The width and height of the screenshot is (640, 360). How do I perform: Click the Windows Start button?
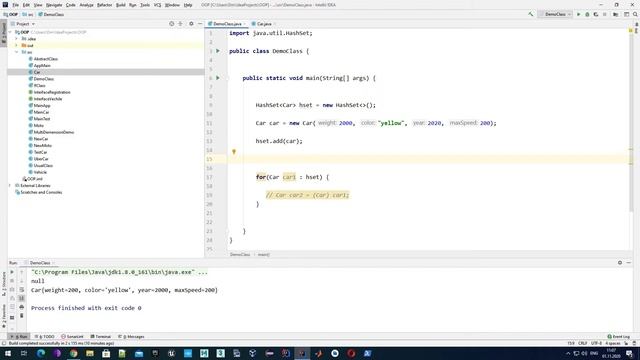(x=8, y=353)
